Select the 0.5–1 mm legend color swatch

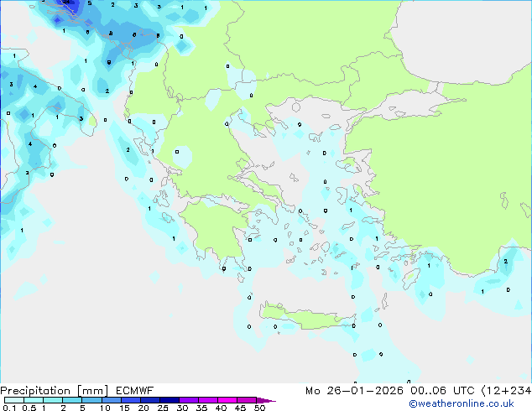pos(34,400)
